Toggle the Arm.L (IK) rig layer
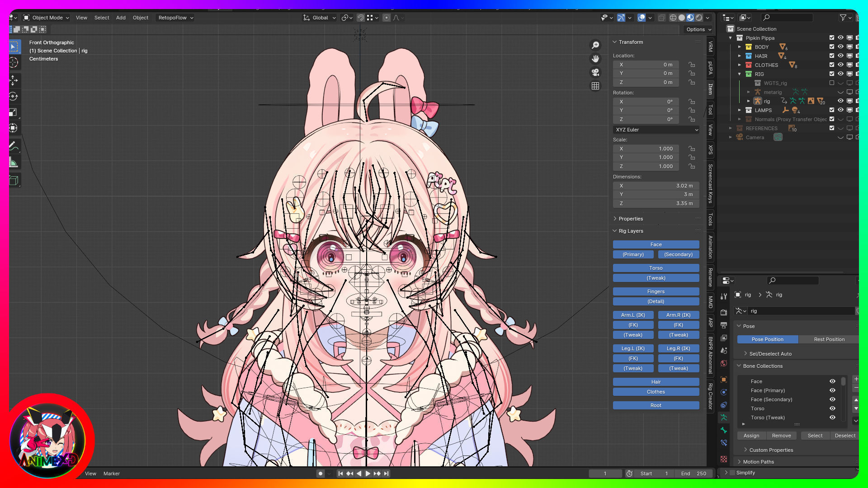Screen dimensions: 868x488 (x=633, y=315)
